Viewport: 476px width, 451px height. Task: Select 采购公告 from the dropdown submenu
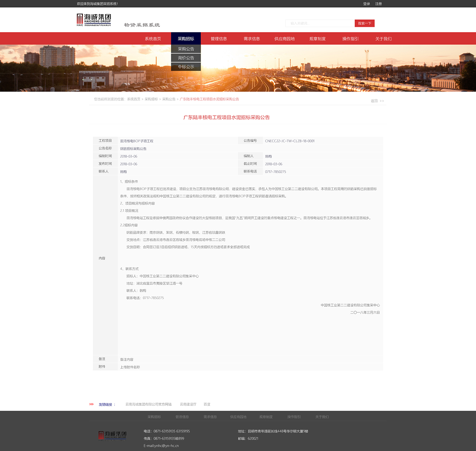coord(186,49)
